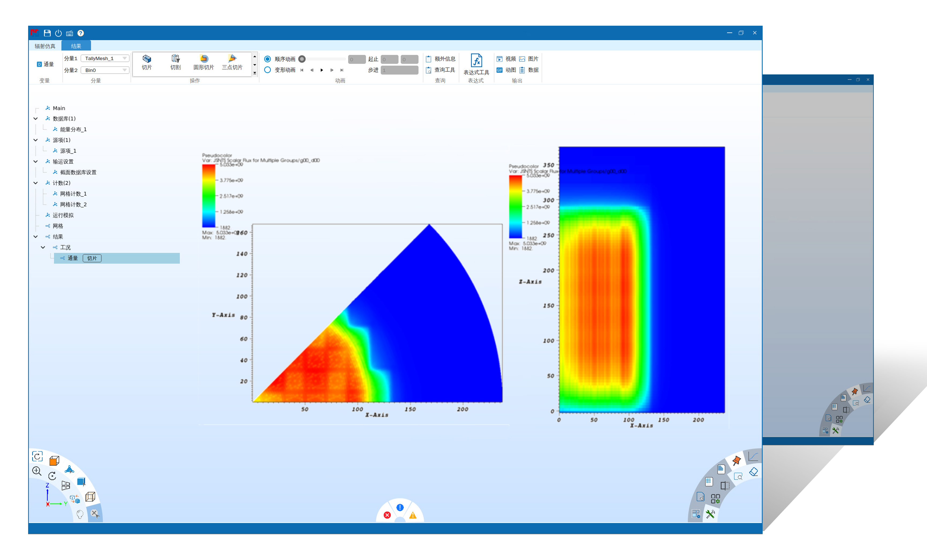Click the 视频 export button

pyautogui.click(x=506, y=59)
